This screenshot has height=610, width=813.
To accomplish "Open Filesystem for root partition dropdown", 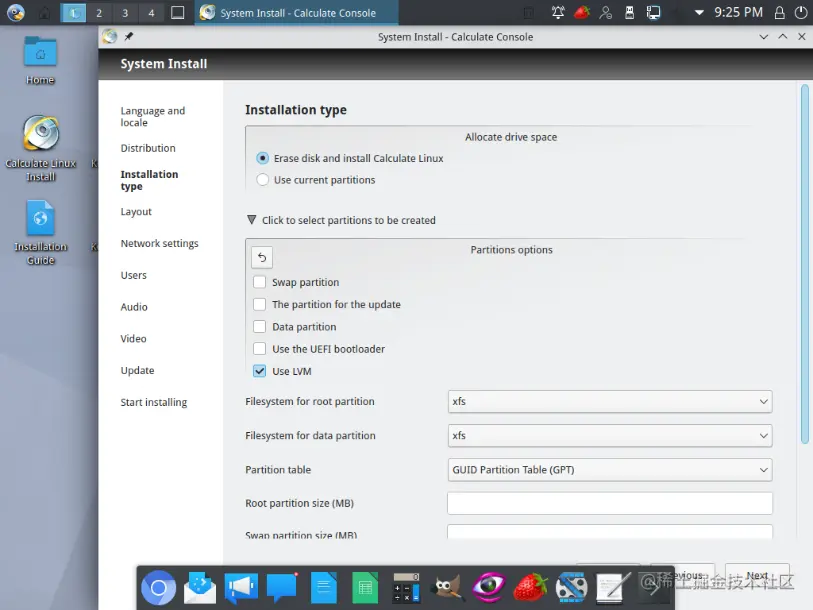I will (x=610, y=401).
